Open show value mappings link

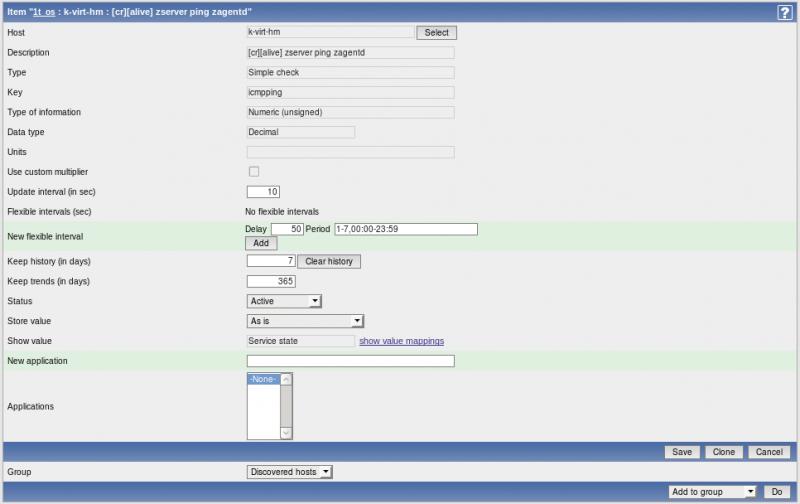tap(402, 341)
